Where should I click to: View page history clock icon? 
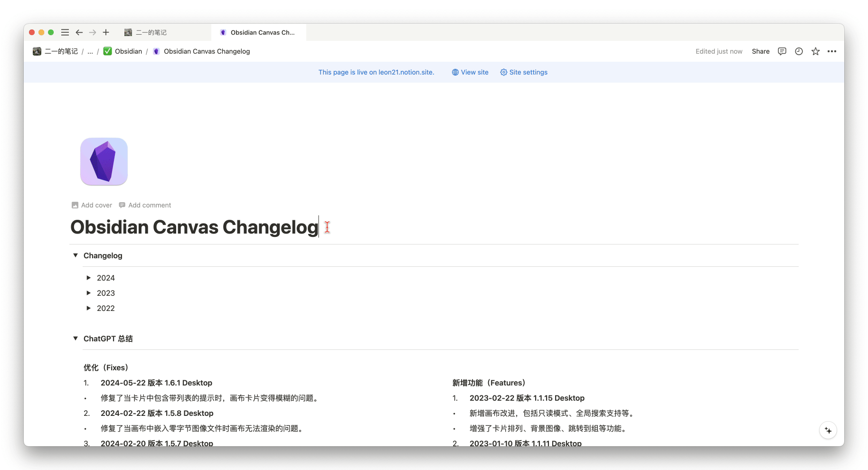tap(799, 51)
